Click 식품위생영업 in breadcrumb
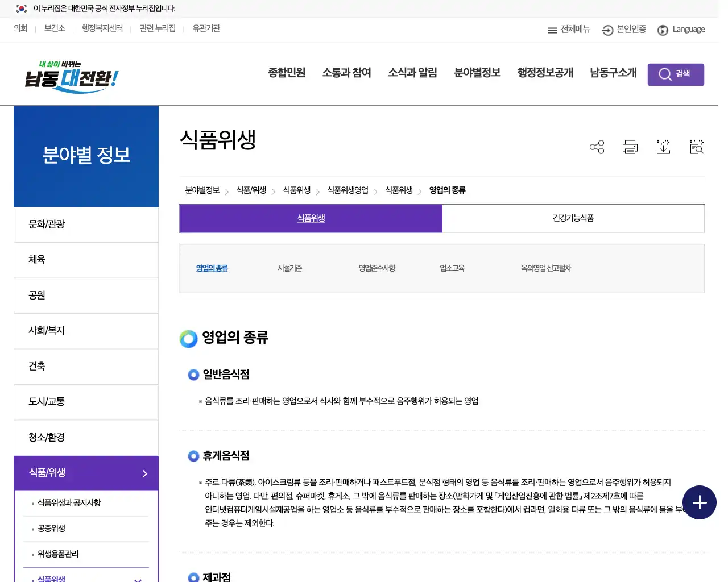This screenshot has height=582, width=728. (x=348, y=190)
